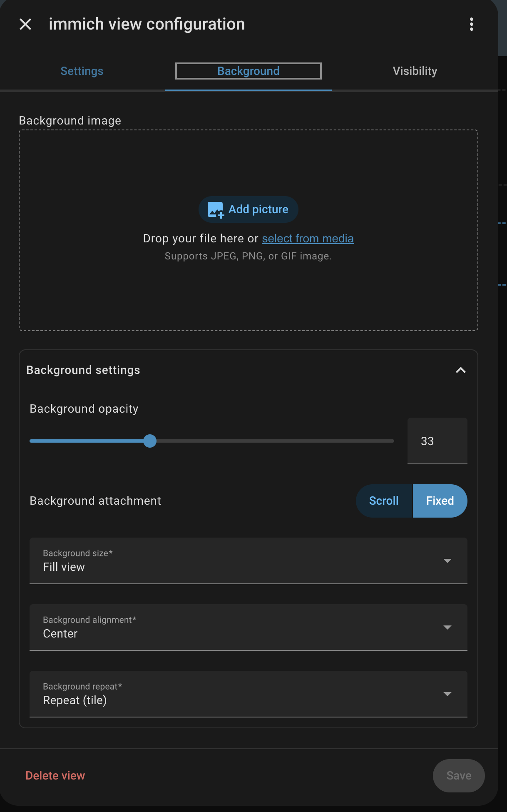Viewport: 507px width, 812px height.
Task: Switch to the Visibility tab
Action: pyautogui.click(x=415, y=71)
